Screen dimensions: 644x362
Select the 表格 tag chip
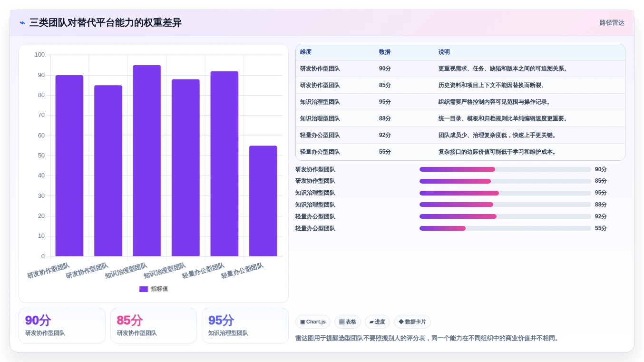(x=348, y=322)
